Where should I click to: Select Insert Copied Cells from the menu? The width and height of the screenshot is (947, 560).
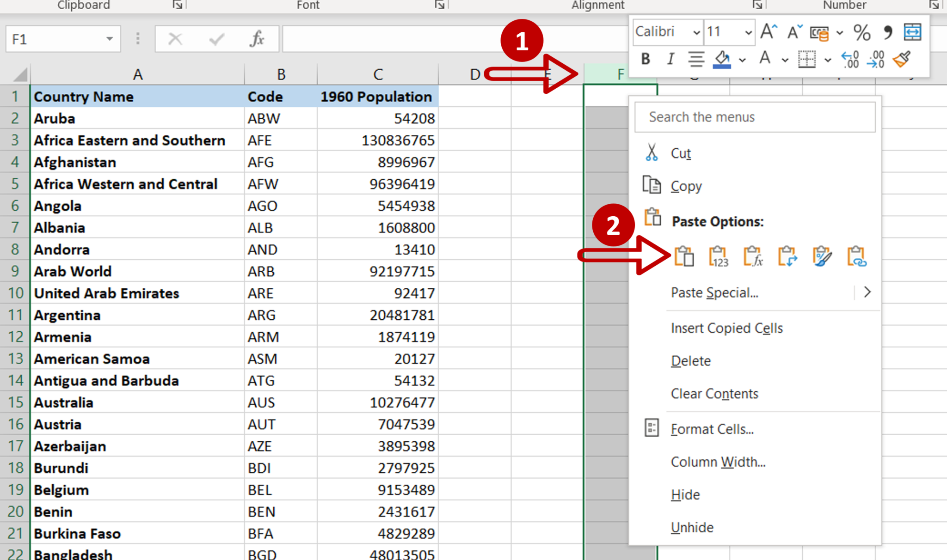[x=726, y=328]
